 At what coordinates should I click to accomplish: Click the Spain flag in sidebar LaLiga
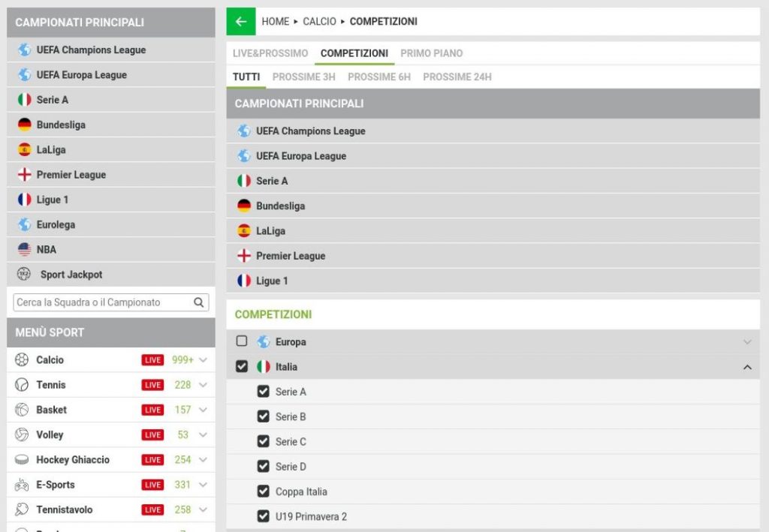[25, 149]
